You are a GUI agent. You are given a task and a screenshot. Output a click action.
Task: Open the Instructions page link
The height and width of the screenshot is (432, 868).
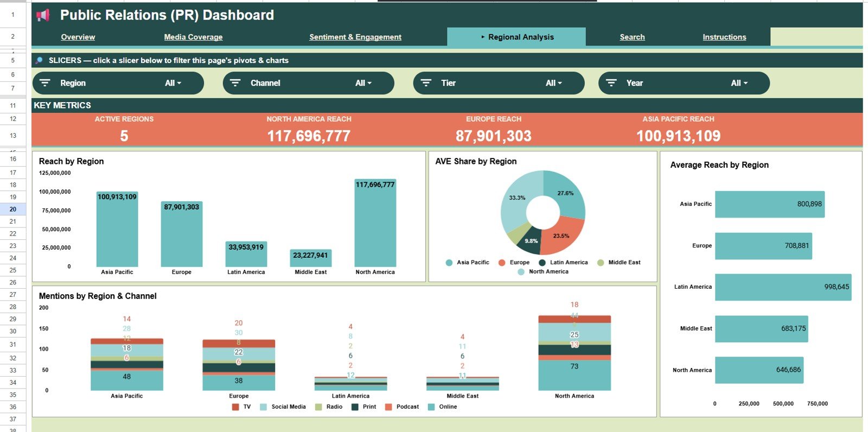tap(724, 37)
